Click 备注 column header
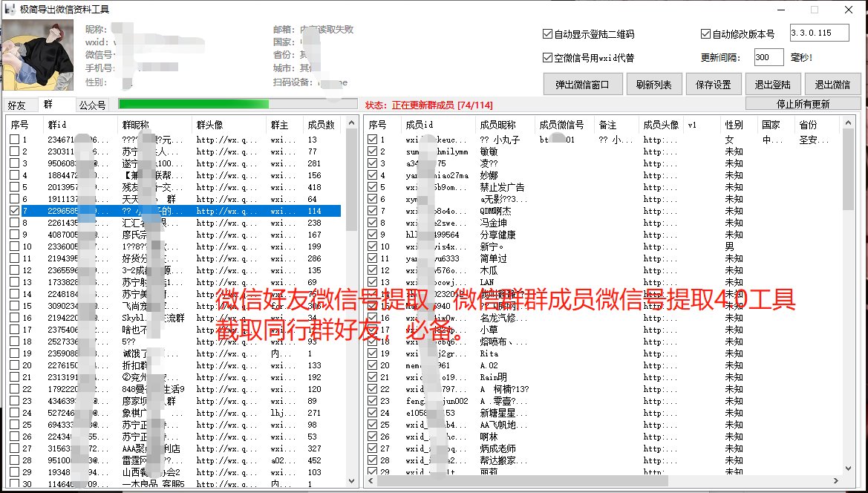Viewport: 868px width, 493px height. 616,125
